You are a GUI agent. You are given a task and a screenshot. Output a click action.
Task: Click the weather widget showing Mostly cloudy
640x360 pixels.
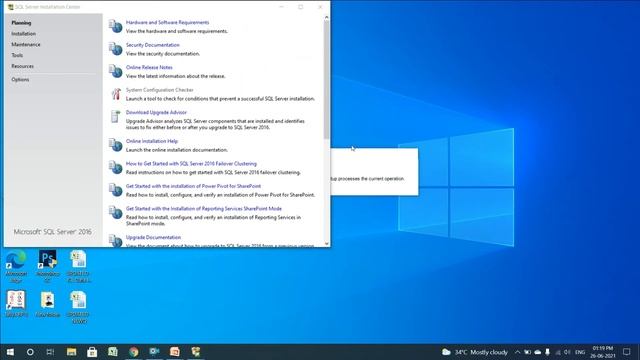(x=475, y=352)
